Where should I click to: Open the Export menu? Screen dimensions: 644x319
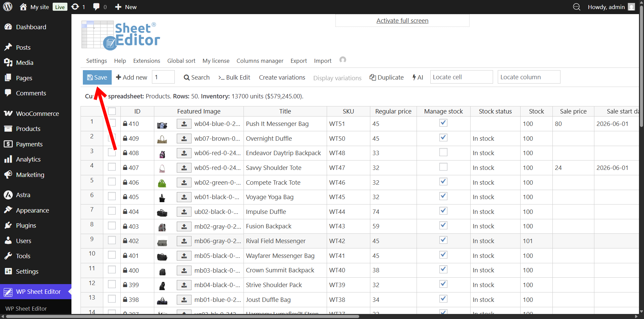[299, 61]
